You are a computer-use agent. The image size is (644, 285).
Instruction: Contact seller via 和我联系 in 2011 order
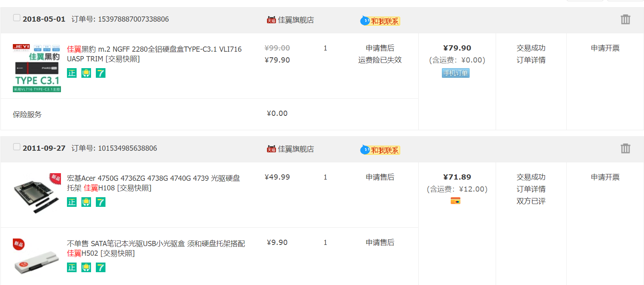pyautogui.click(x=380, y=150)
